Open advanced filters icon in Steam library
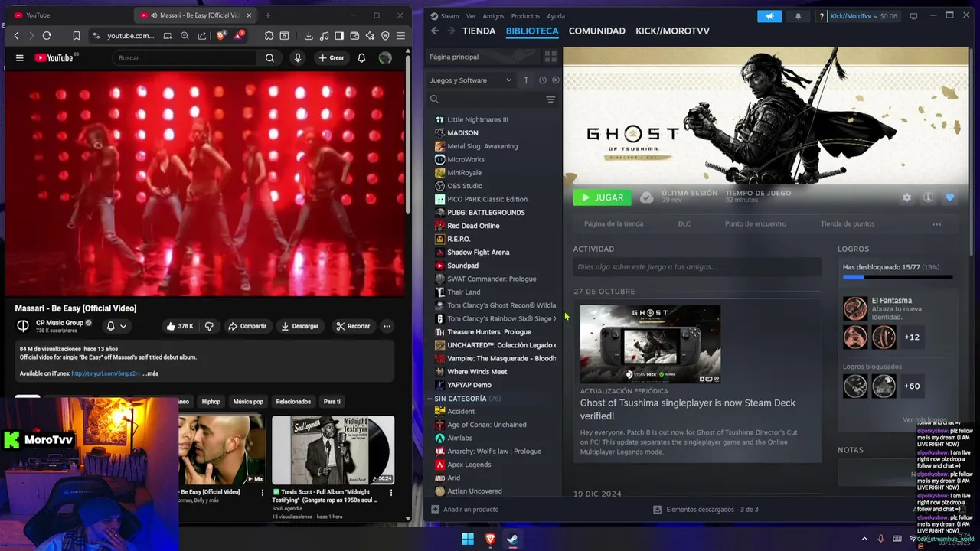The image size is (980, 551). (x=550, y=99)
